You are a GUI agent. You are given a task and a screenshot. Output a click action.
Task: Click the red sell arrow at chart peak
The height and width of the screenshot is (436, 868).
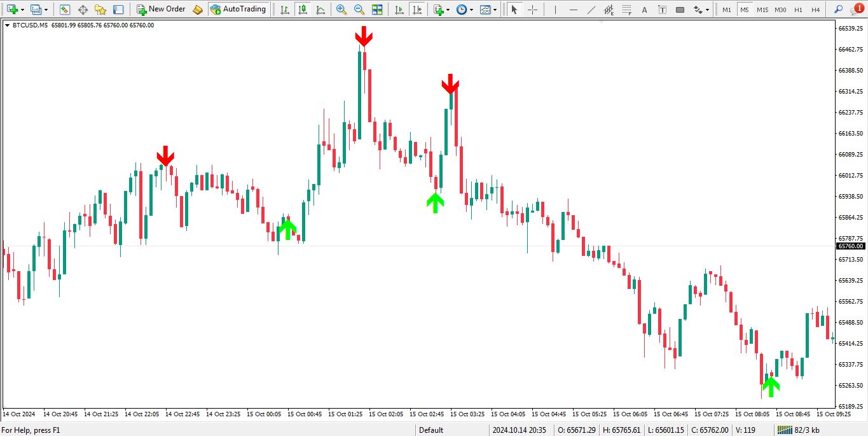[364, 36]
